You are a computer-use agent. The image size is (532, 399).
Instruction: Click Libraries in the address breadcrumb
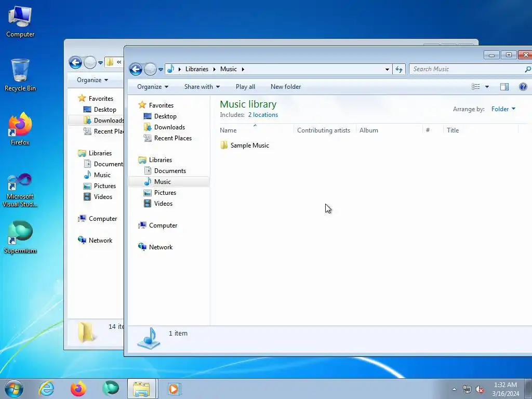point(197,69)
